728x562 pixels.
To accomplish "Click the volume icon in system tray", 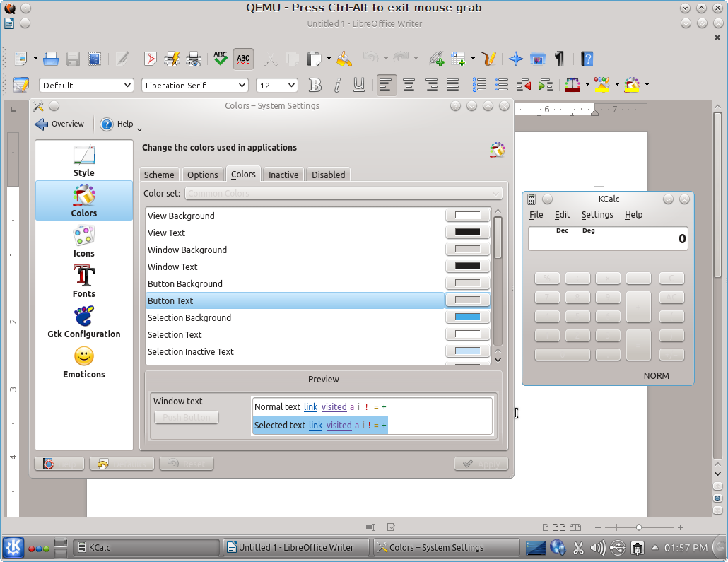I will tap(597, 547).
